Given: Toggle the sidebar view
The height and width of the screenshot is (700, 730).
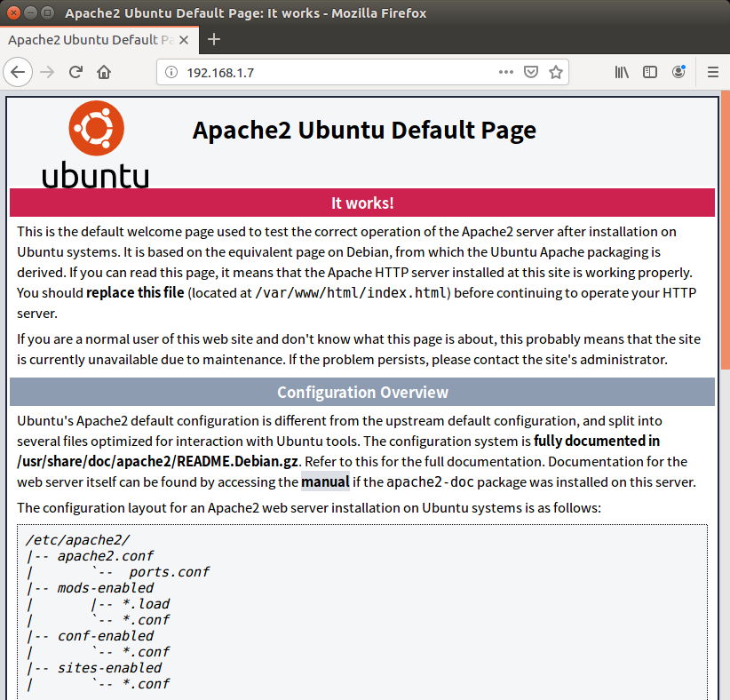Looking at the screenshot, I should [x=650, y=72].
